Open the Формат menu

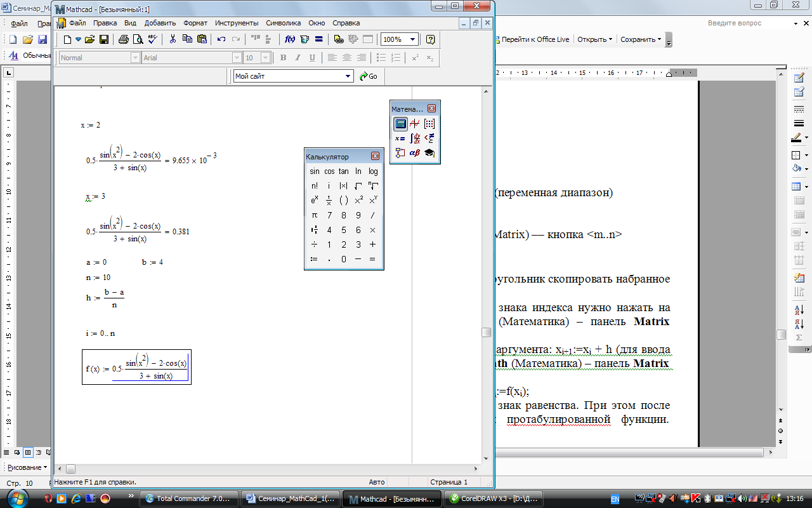click(x=195, y=23)
